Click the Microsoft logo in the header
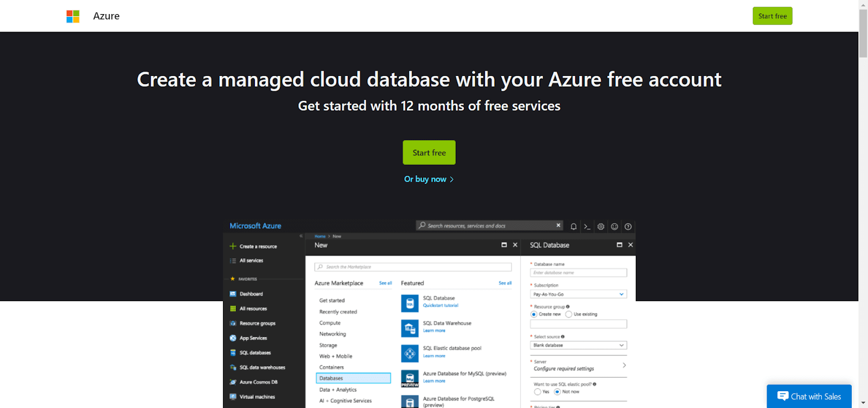This screenshot has width=868, height=408. pyautogui.click(x=73, y=16)
